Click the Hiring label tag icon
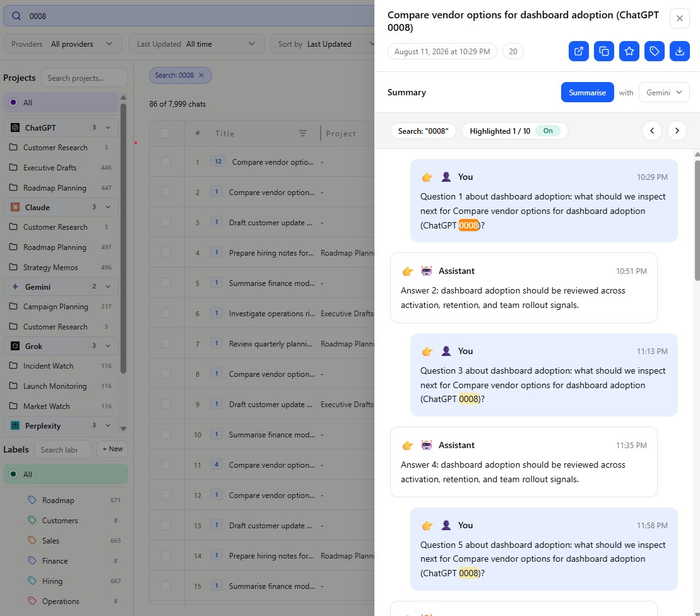 (32, 581)
